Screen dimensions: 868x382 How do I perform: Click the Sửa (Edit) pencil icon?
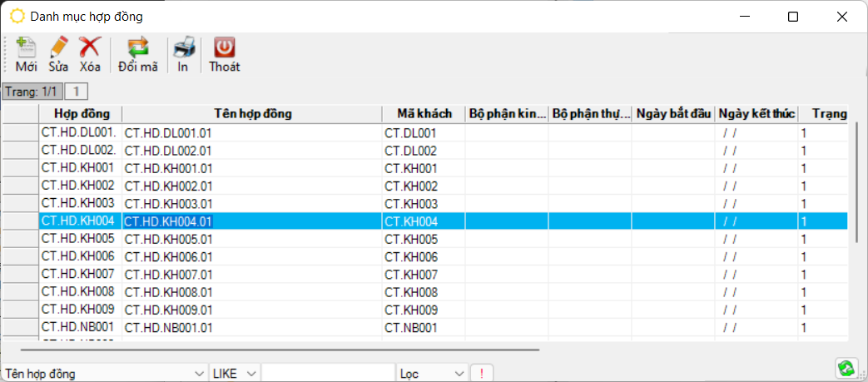(58, 48)
